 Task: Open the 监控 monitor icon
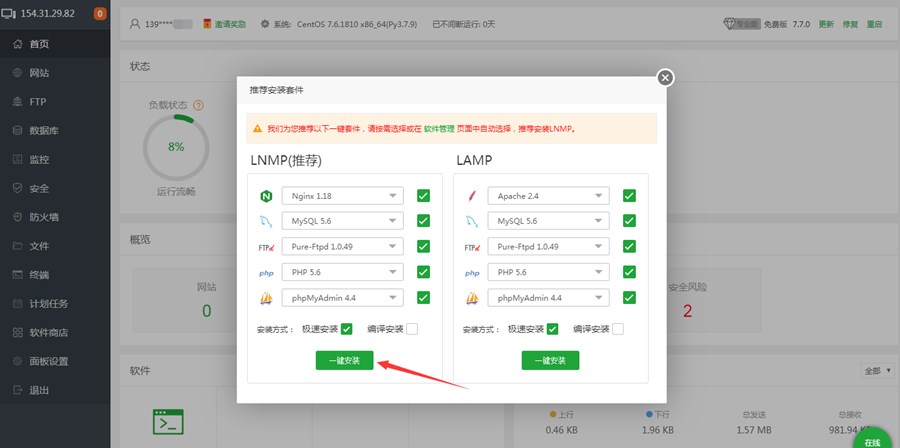point(17,159)
